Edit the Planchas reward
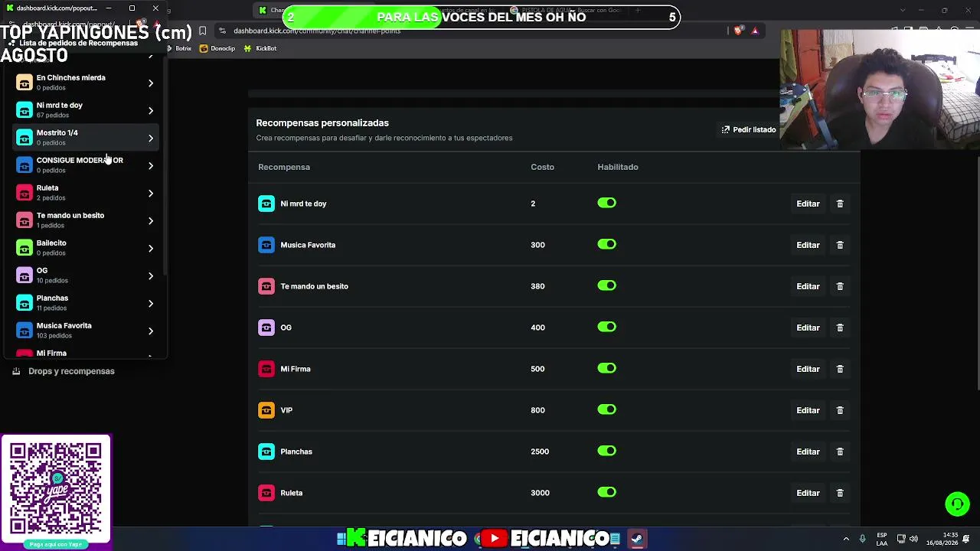Image resolution: width=980 pixels, height=551 pixels. click(808, 452)
